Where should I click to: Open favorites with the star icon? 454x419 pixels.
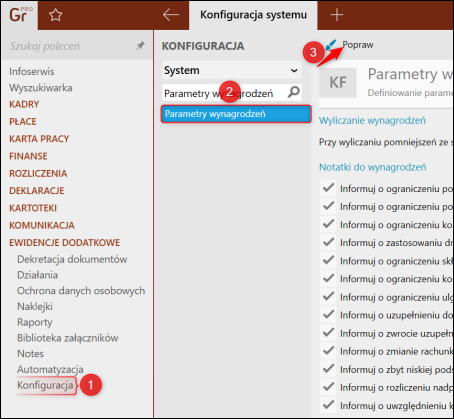56,15
